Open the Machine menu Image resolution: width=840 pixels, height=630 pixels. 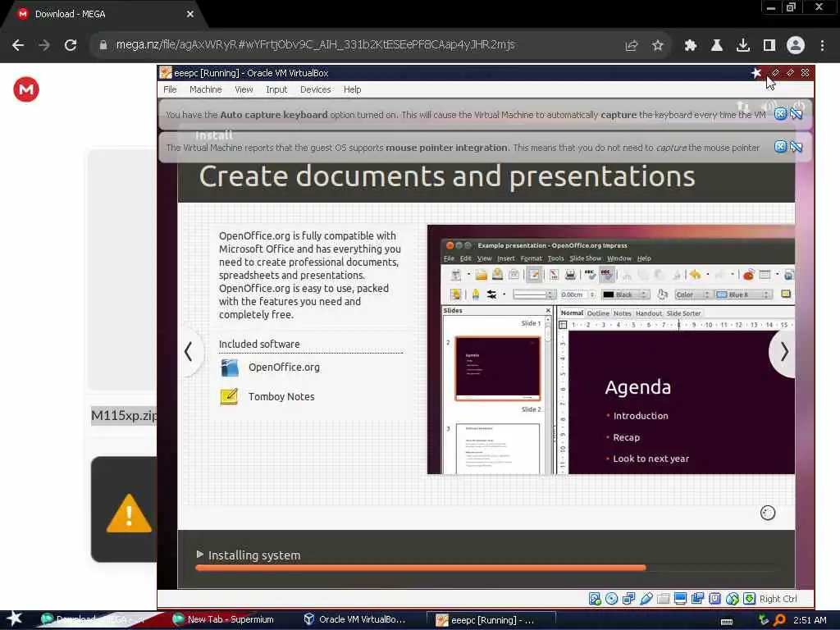click(205, 89)
